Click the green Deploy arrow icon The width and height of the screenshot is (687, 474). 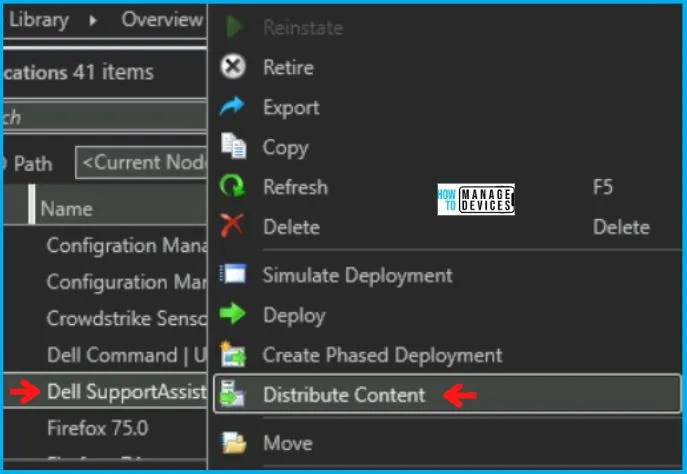[x=232, y=314]
